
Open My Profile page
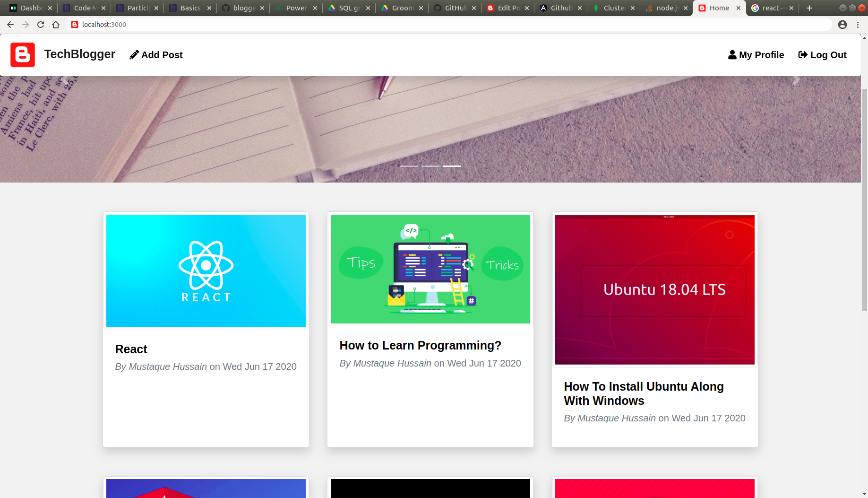pyautogui.click(x=756, y=55)
